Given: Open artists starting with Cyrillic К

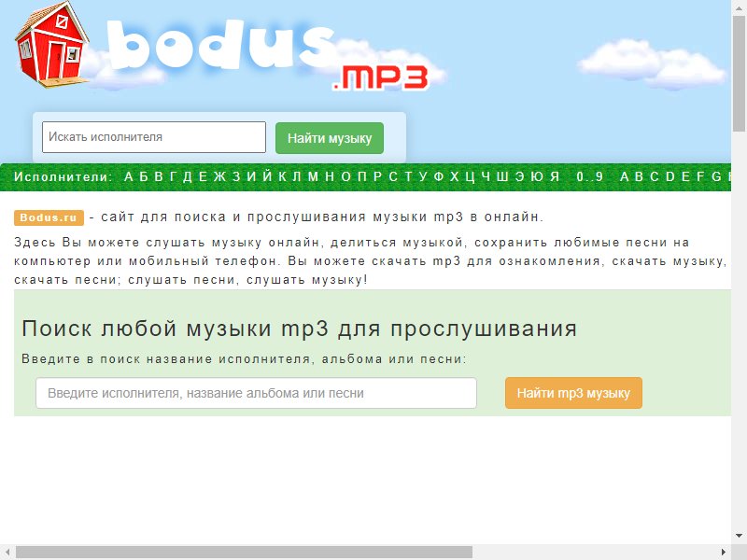Looking at the screenshot, I should click(x=283, y=176).
